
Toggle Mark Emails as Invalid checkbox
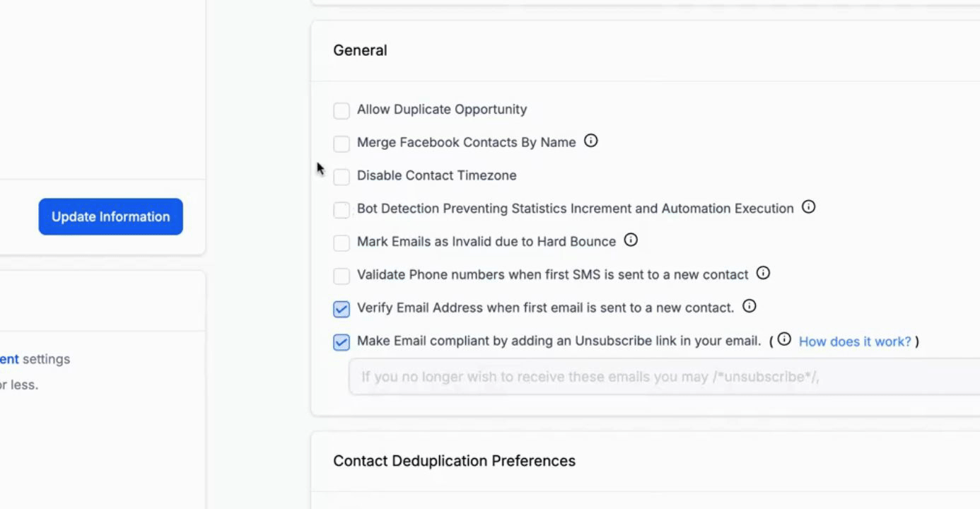click(x=342, y=243)
